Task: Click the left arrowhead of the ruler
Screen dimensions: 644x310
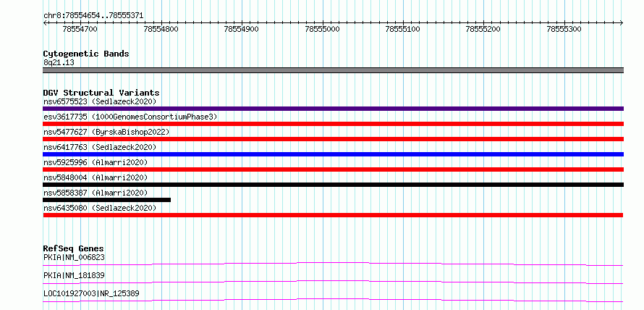Action: 45,23
